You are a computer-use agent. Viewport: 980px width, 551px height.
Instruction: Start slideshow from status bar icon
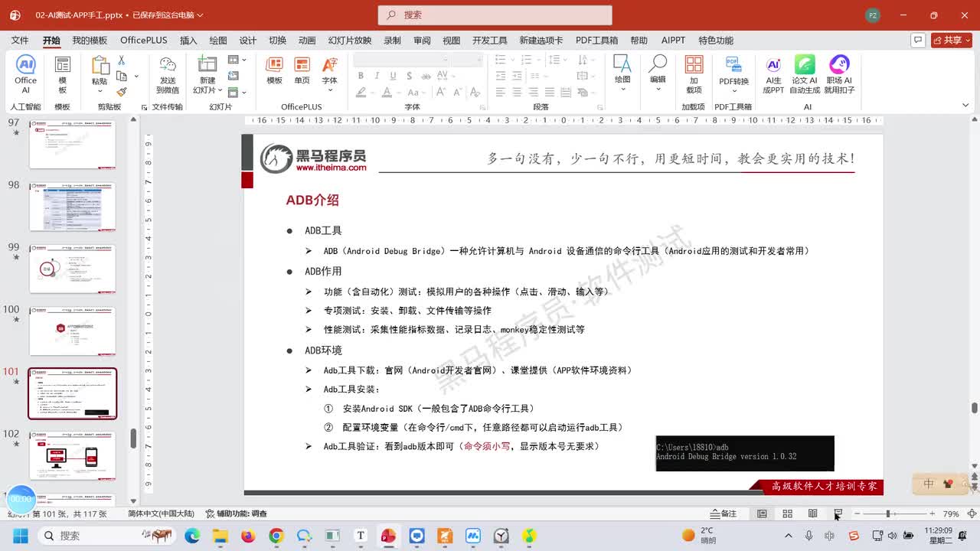click(x=838, y=514)
